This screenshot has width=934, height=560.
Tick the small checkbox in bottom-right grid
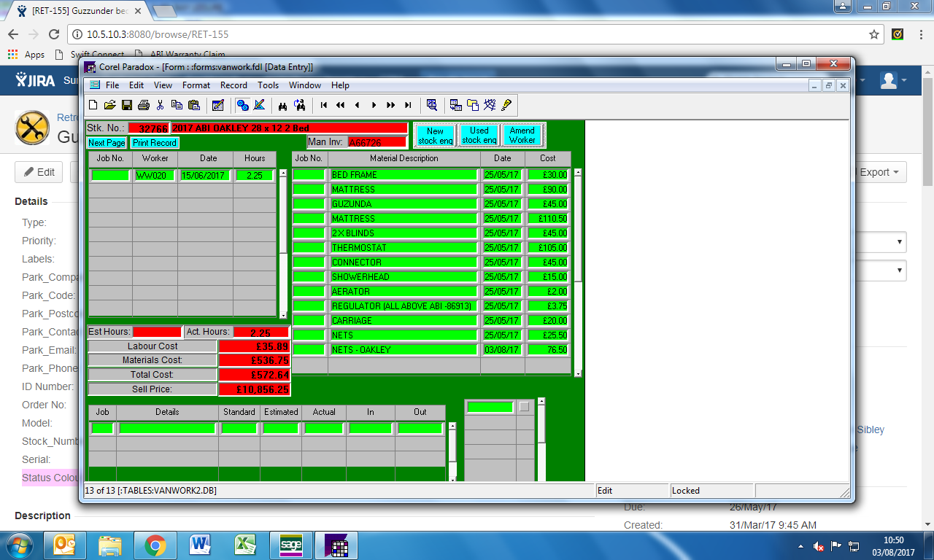click(x=524, y=407)
